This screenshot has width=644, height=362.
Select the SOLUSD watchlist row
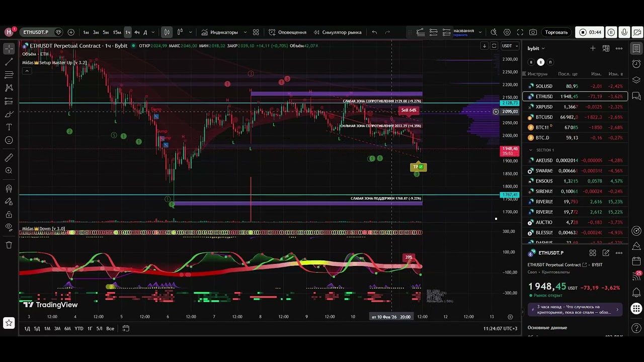tap(575, 86)
